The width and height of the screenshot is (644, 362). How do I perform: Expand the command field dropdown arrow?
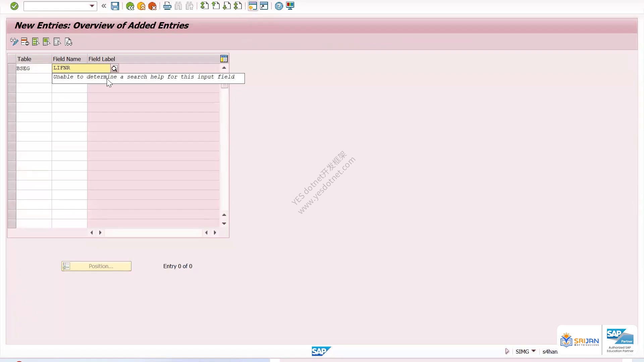coord(92,6)
